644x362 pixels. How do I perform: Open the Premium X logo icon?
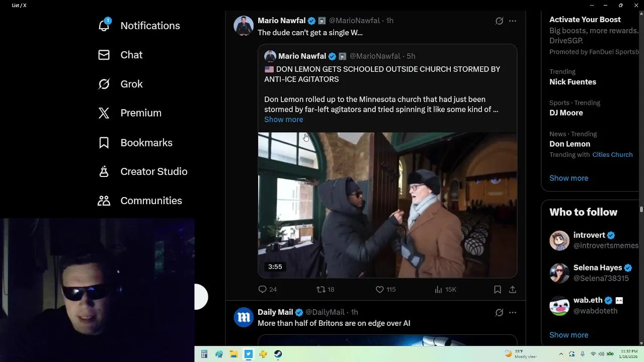point(104,113)
